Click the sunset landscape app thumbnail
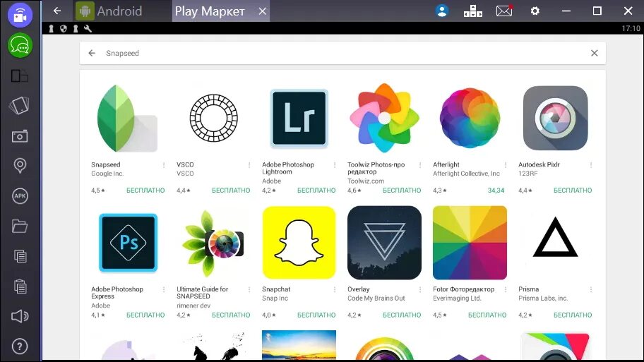The image size is (644, 362). (x=299, y=345)
